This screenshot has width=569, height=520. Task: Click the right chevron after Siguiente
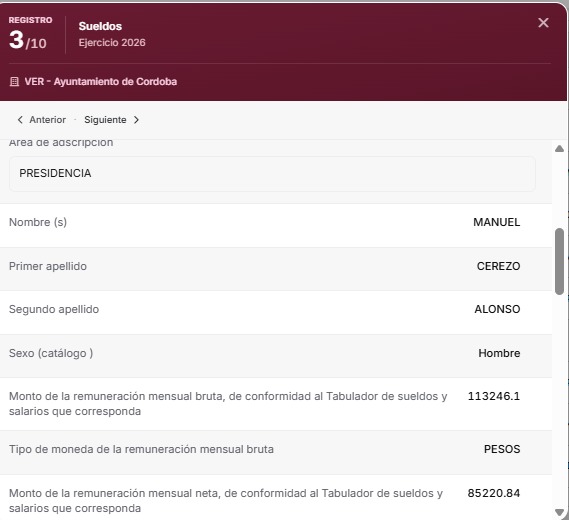coord(136,120)
